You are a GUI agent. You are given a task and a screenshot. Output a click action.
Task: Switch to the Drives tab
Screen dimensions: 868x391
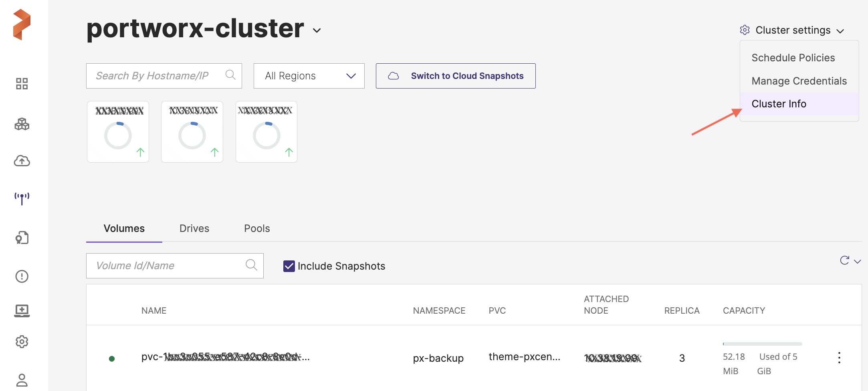coord(194,228)
